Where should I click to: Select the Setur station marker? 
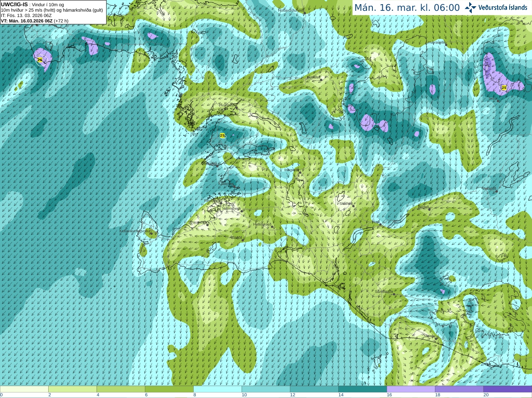[x=498, y=101]
